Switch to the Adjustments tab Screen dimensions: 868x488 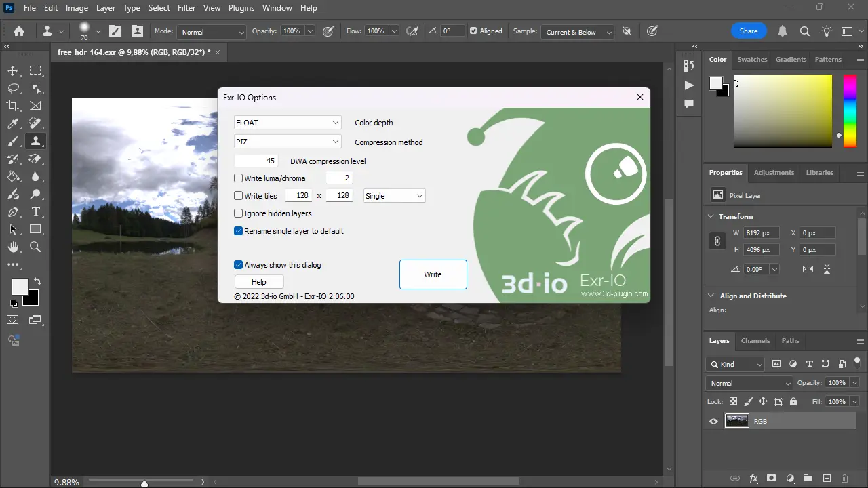pos(774,172)
